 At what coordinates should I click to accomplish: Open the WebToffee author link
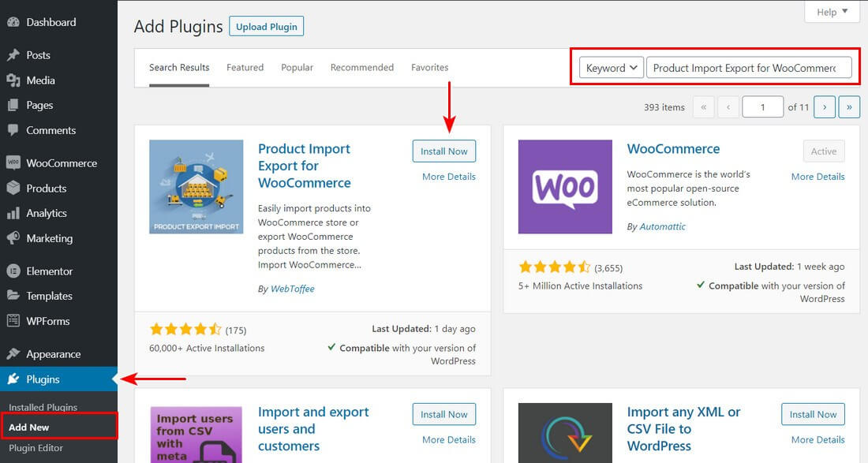pyautogui.click(x=292, y=289)
